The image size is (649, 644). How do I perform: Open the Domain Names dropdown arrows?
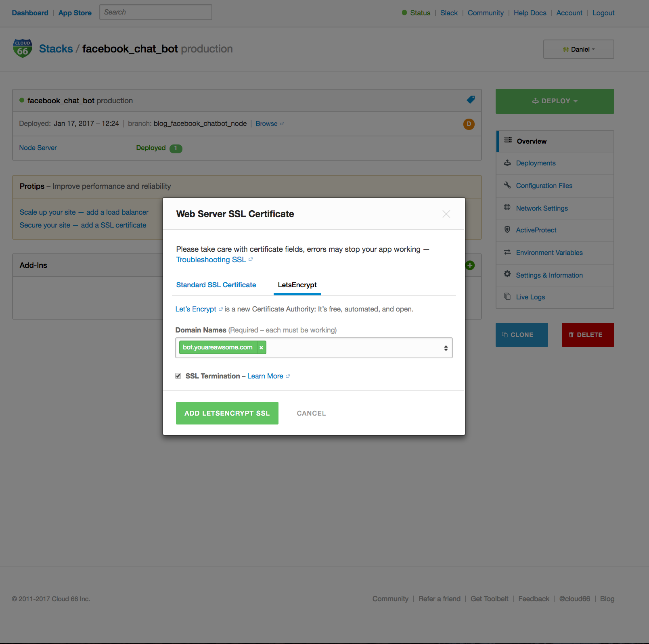[446, 348]
